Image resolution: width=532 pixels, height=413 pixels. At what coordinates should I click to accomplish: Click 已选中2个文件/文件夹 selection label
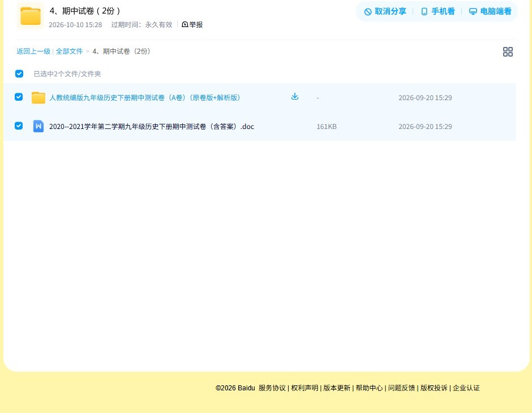pyautogui.click(x=67, y=74)
